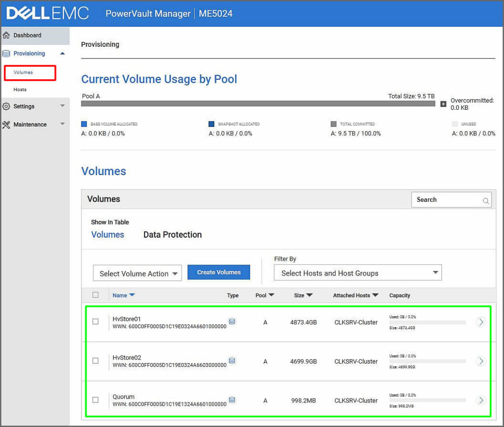Check the Quorum volume checkbox
Viewport: 504px width, 427px height.
[x=95, y=400]
